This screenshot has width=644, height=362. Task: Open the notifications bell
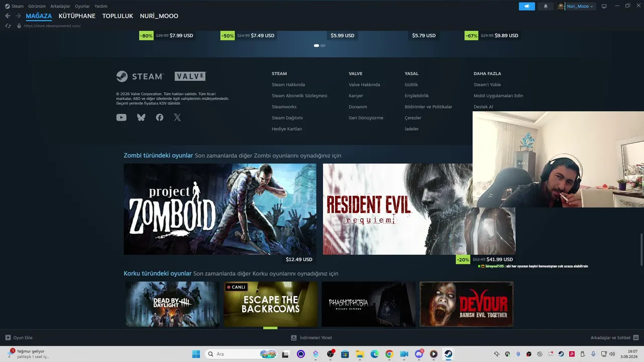(546, 6)
